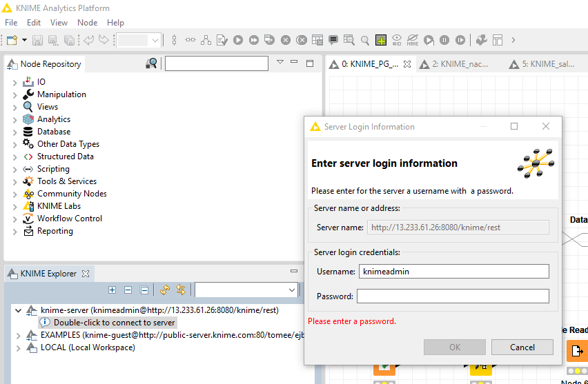Click the auto layout toolbar icon
The image size is (588, 384).
tap(206, 41)
